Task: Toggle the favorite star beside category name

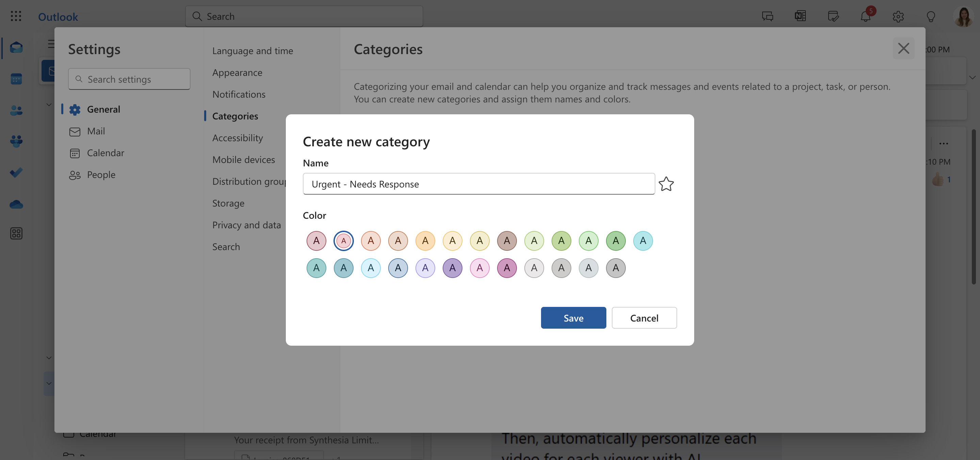Action: pos(666,184)
